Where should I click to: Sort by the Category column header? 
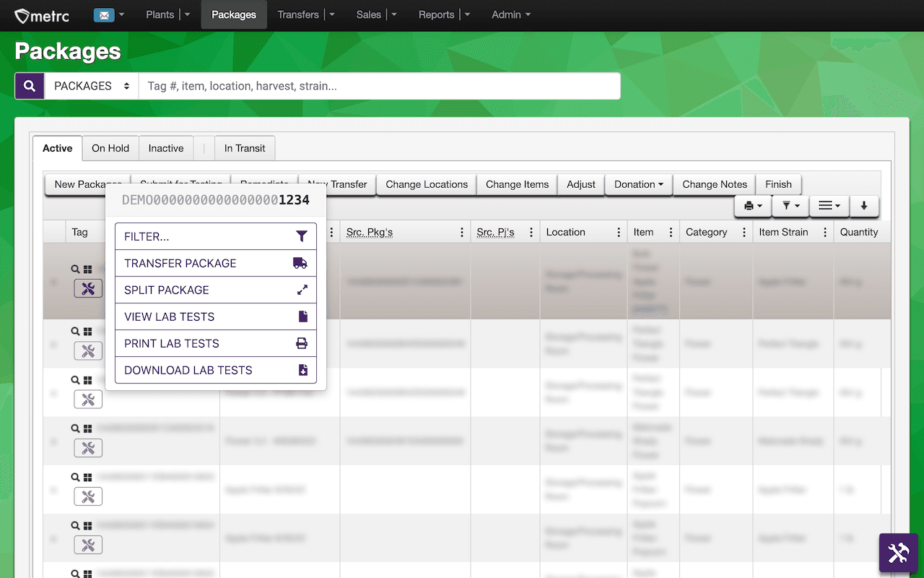click(x=706, y=232)
